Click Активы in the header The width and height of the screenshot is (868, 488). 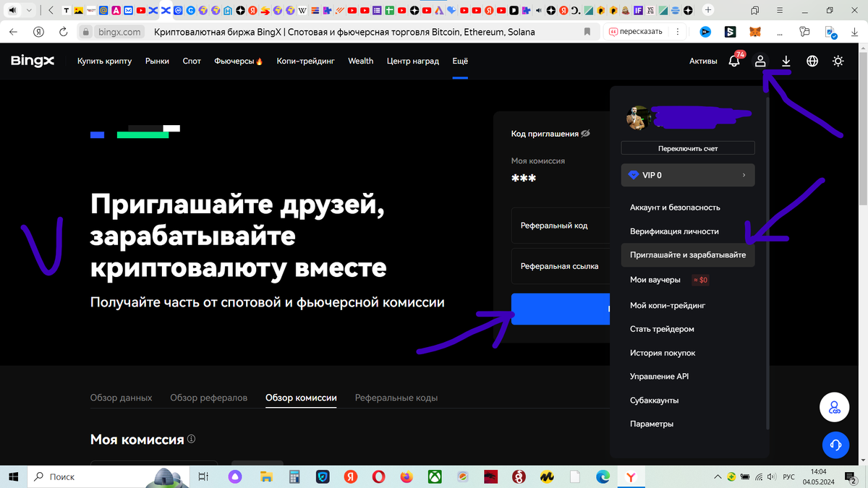(703, 61)
